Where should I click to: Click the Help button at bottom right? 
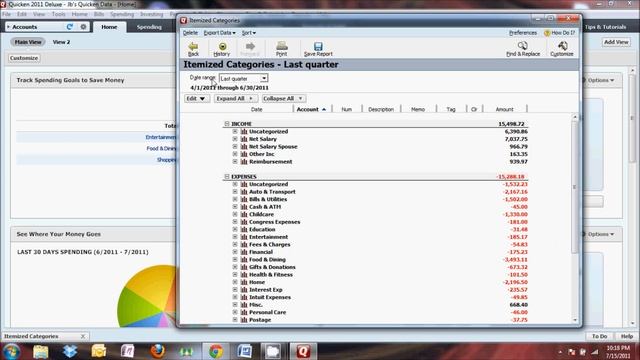pyautogui.click(x=627, y=336)
